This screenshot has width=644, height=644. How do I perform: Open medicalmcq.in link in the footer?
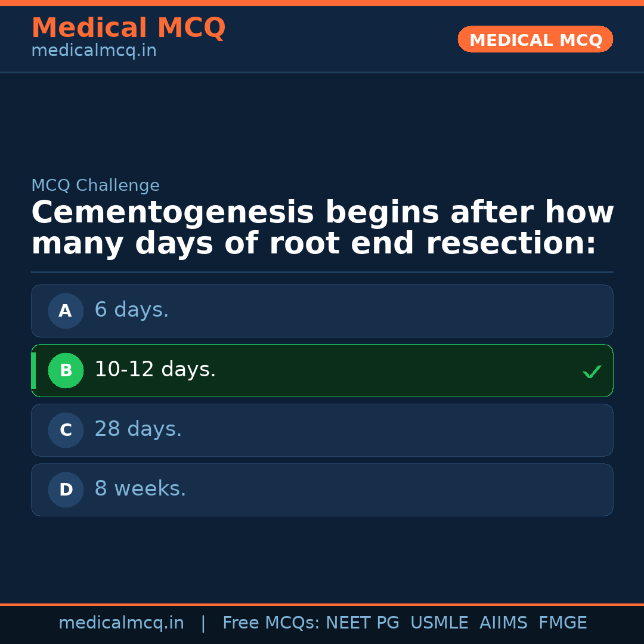pos(121,623)
